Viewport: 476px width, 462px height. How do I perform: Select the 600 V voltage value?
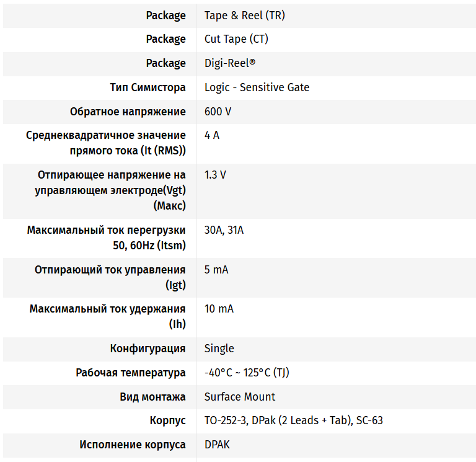coord(218,112)
